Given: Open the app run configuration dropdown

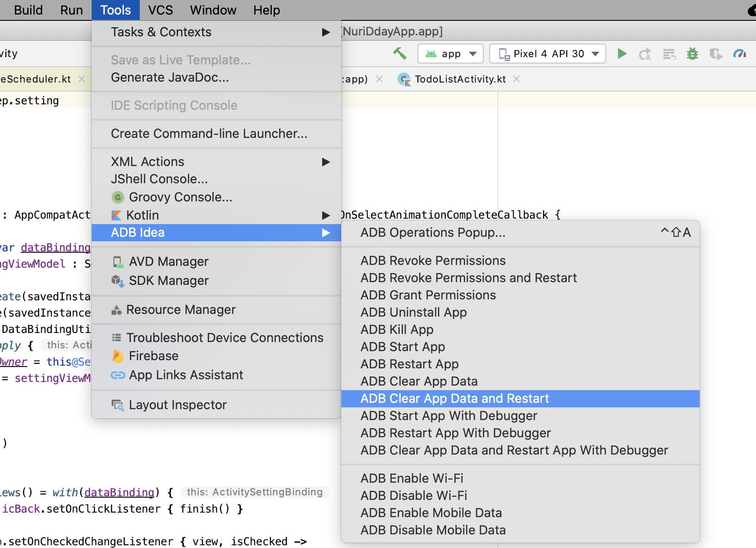Looking at the screenshot, I should pyautogui.click(x=451, y=54).
